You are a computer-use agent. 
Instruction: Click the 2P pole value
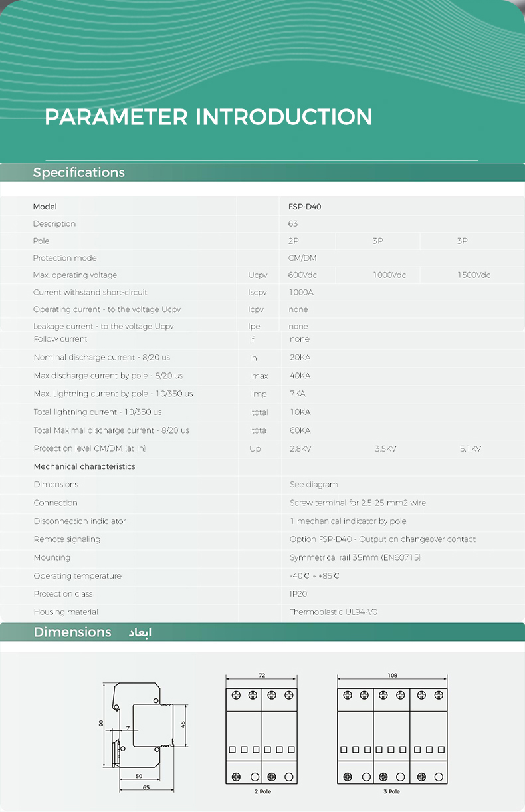click(294, 241)
